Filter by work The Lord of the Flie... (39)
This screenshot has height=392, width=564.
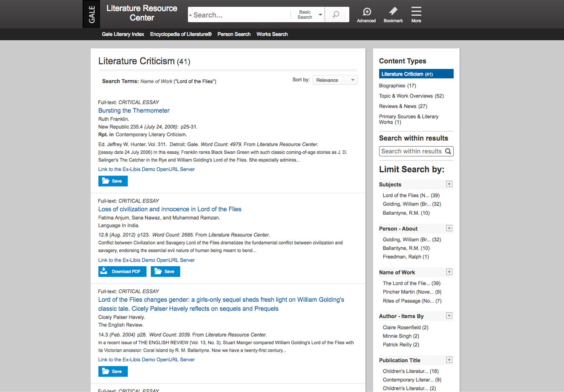pyautogui.click(x=411, y=283)
